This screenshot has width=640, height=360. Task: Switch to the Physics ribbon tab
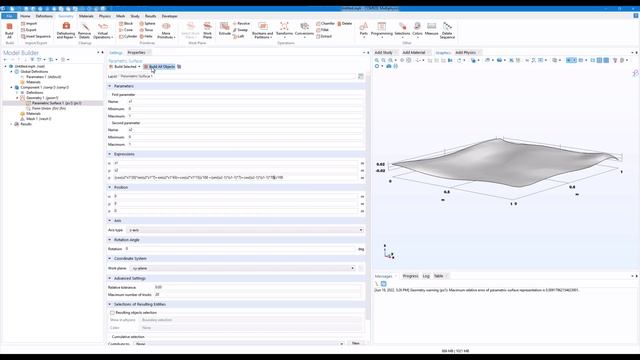tap(104, 16)
